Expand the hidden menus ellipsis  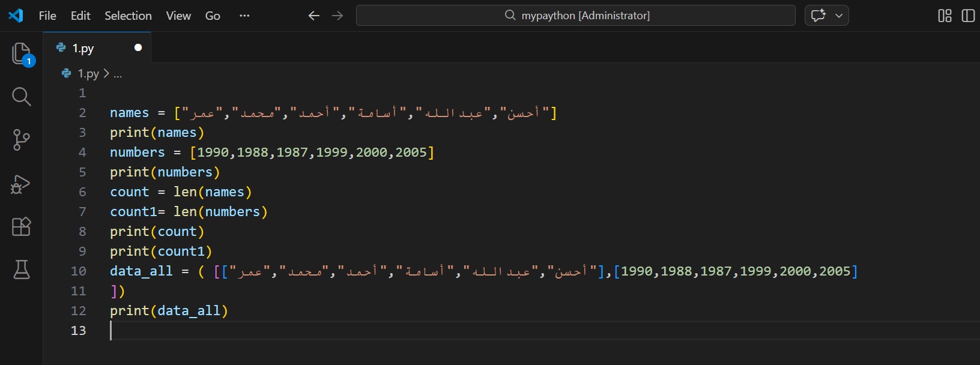tap(244, 16)
